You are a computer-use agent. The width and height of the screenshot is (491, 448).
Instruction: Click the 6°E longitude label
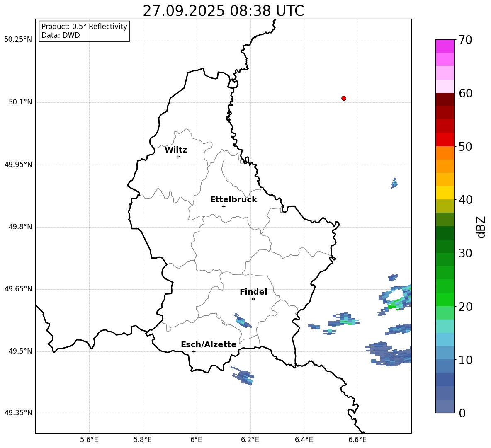[x=196, y=440]
